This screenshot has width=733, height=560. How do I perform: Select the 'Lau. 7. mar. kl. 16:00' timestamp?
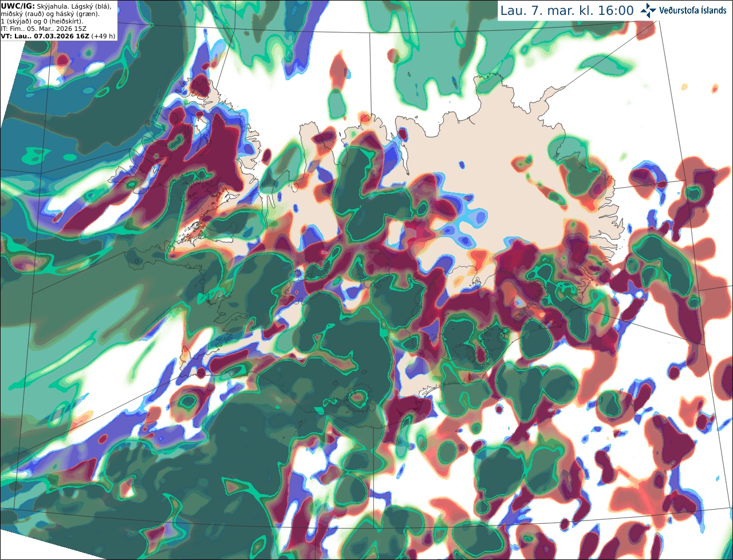pos(567,11)
